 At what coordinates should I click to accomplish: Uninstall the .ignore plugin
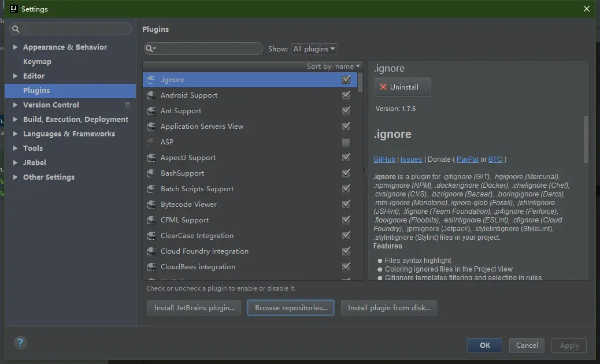tap(402, 87)
